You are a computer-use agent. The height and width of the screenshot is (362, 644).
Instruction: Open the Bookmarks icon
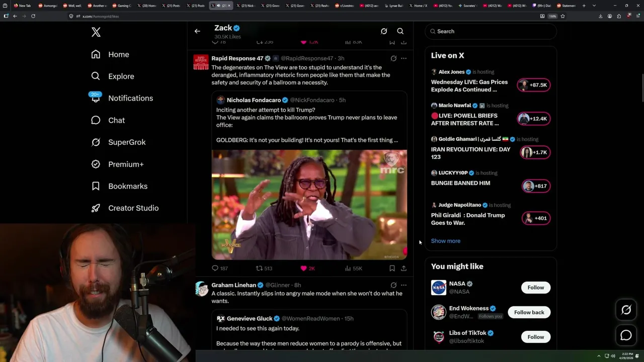click(96, 186)
